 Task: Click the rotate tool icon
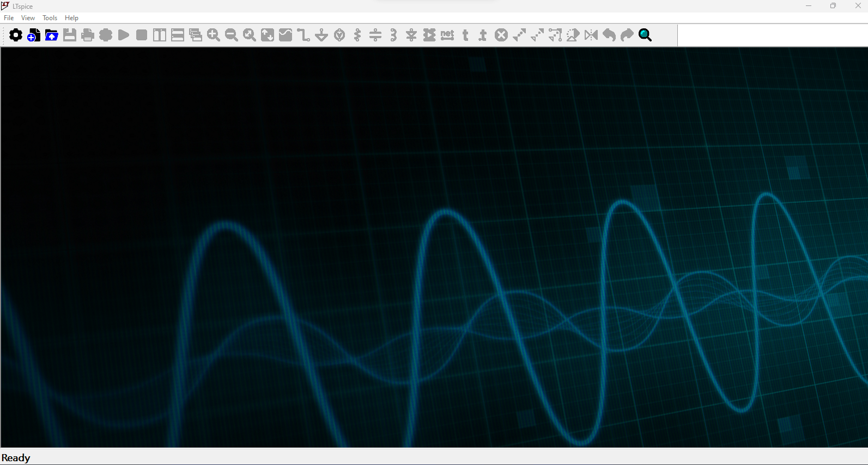(x=573, y=35)
